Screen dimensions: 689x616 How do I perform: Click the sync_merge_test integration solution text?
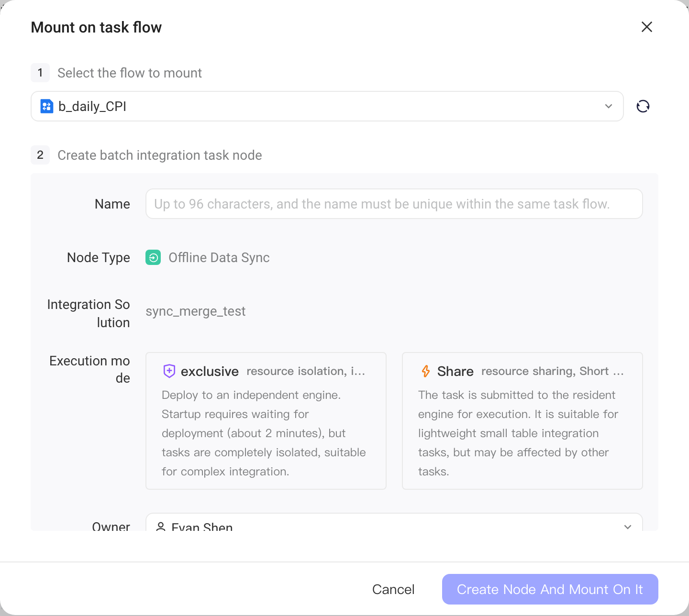pyautogui.click(x=196, y=311)
